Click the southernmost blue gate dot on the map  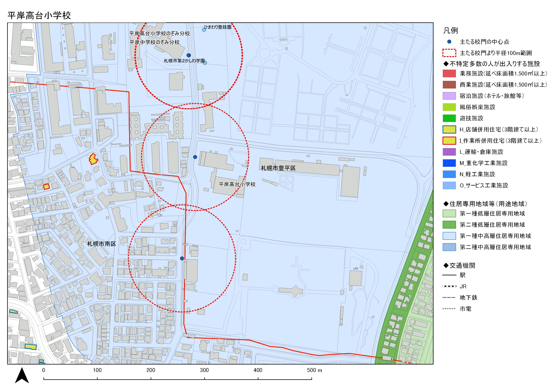pos(182,258)
